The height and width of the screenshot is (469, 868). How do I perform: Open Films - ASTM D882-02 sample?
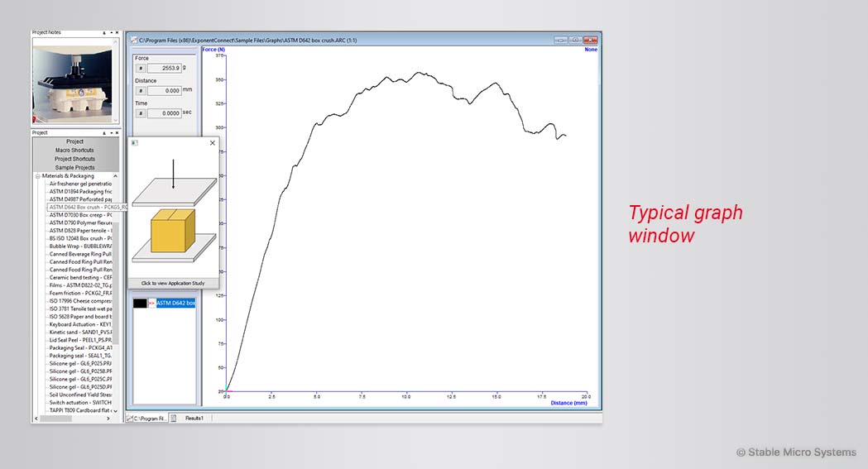pos(80,285)
